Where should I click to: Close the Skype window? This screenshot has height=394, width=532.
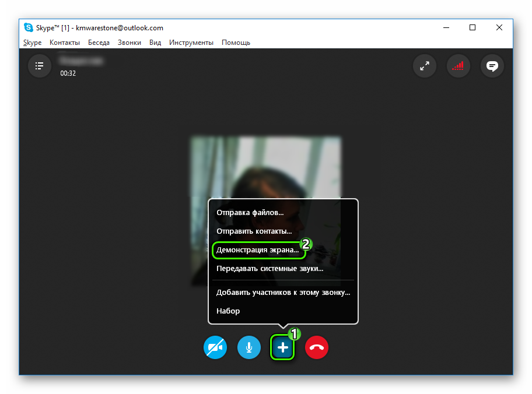click(x=499, y=27)
